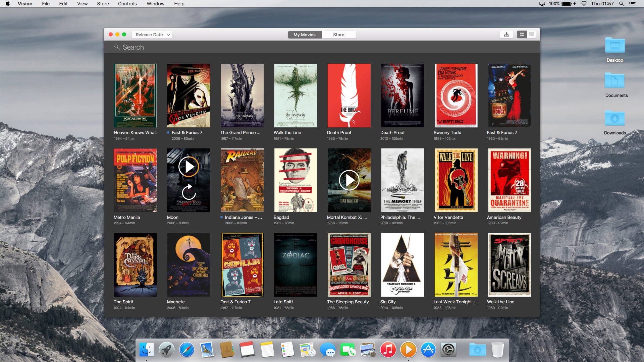Open the Controls menu
Screen dimensions: 644x362
pos(127,4)
